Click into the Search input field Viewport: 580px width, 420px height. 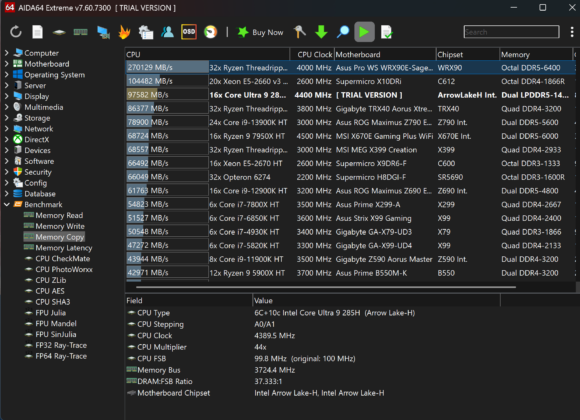[x=511, y=32]
